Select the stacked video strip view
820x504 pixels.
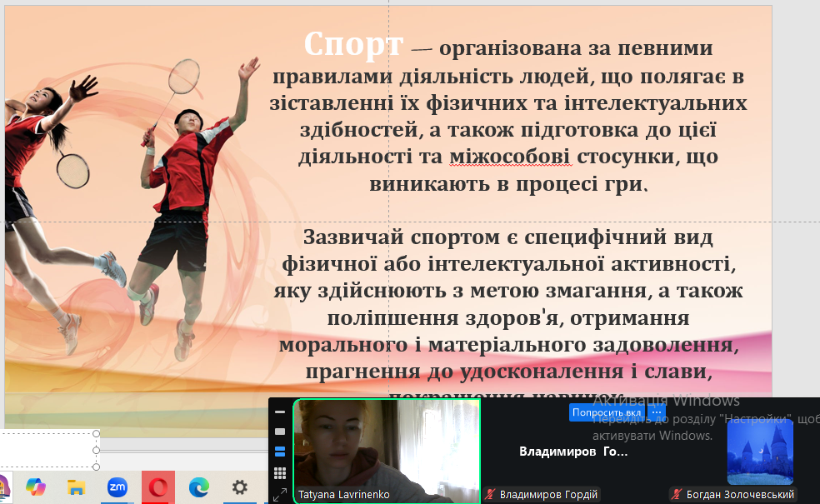pyautogui.click(x=280, y=452)
